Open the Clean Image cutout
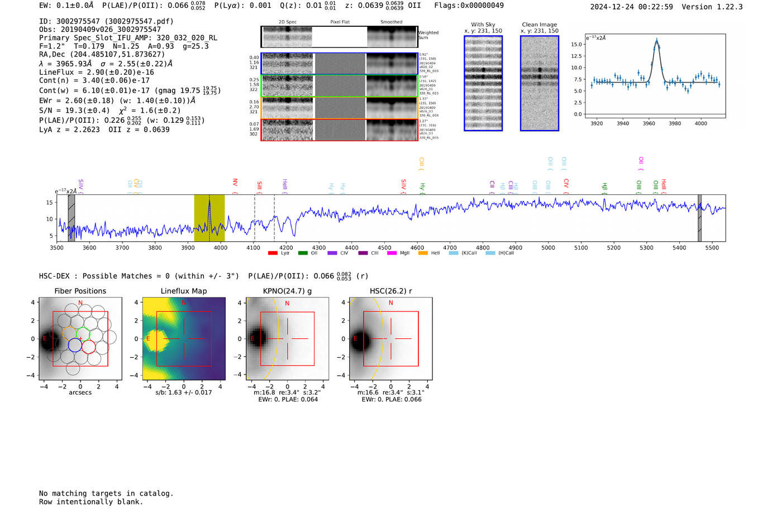 (540, 83)
